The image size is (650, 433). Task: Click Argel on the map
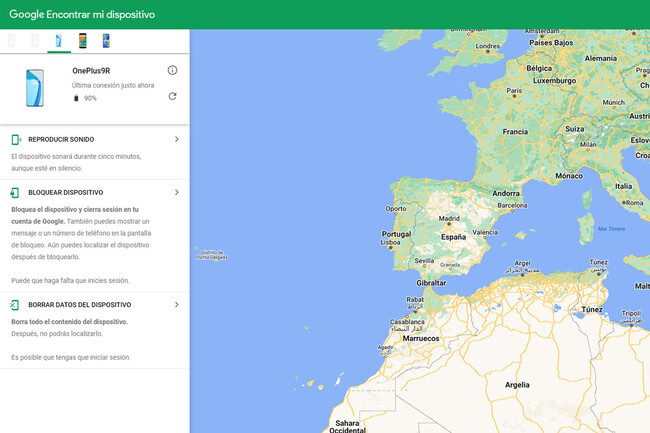(x=522, y=263)
